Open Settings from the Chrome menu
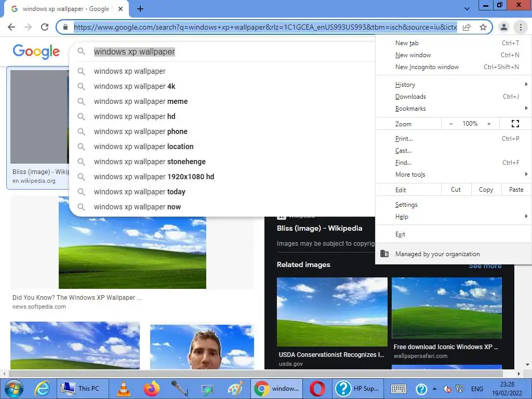532x399 pixels. coord(453,205)
